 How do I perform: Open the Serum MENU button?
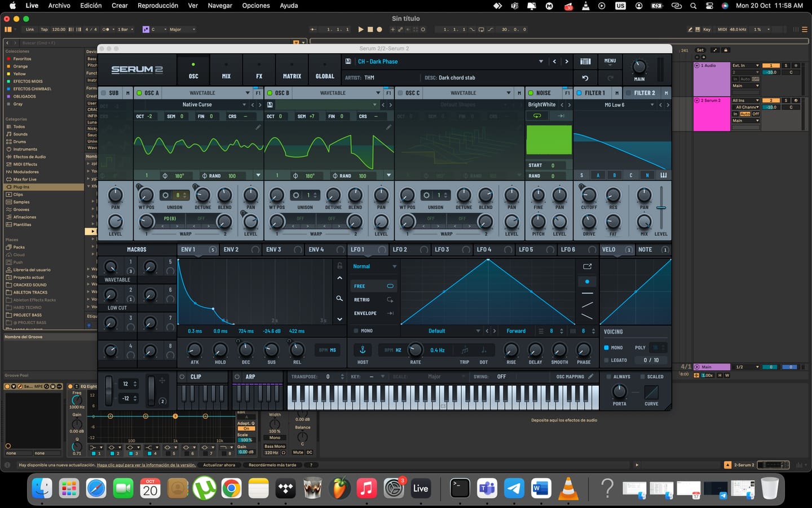tap(610, 61)
